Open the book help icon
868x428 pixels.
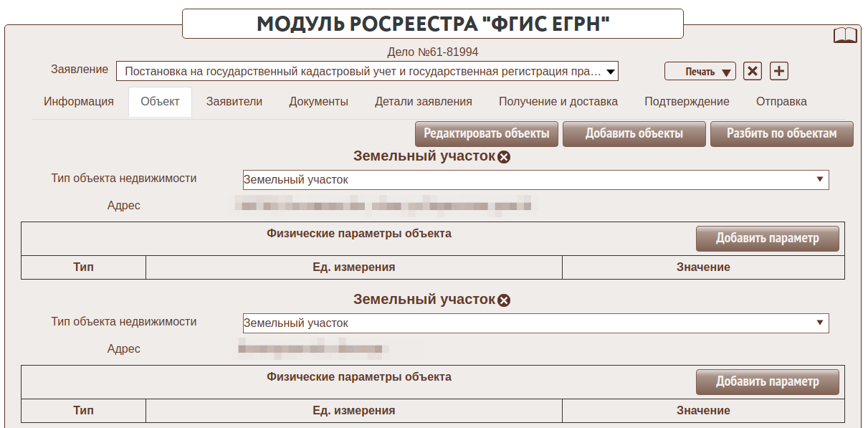845,36
